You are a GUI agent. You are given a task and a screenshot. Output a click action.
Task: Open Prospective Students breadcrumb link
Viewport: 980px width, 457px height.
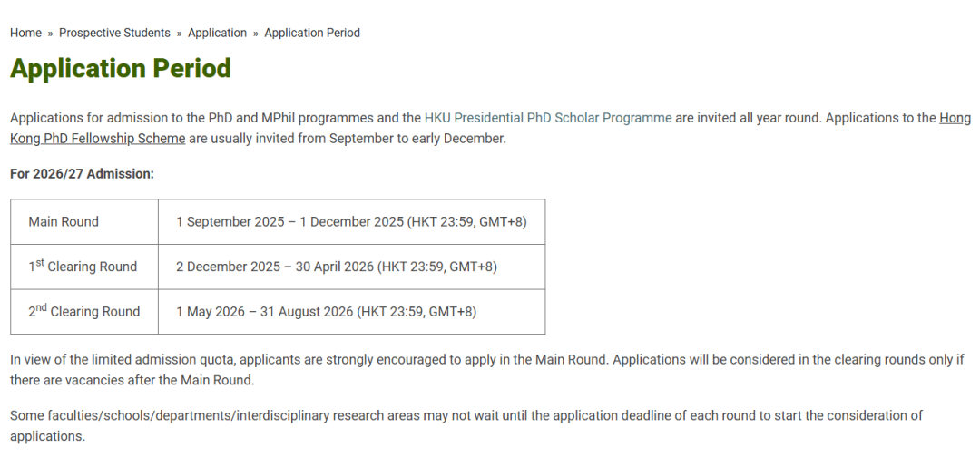114,33
